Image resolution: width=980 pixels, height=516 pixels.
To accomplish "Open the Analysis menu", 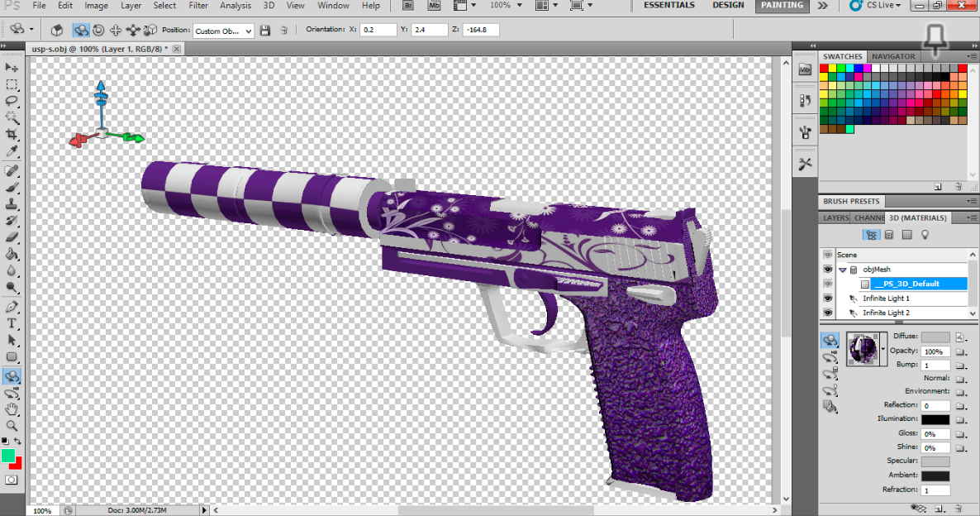I will pos(235,6).
